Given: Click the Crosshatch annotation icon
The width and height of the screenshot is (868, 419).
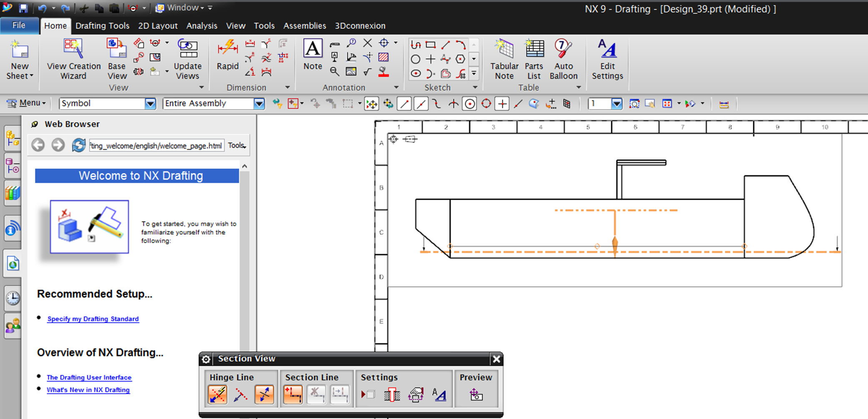Looking at the screenshot, I should click(x=384, y=57).
